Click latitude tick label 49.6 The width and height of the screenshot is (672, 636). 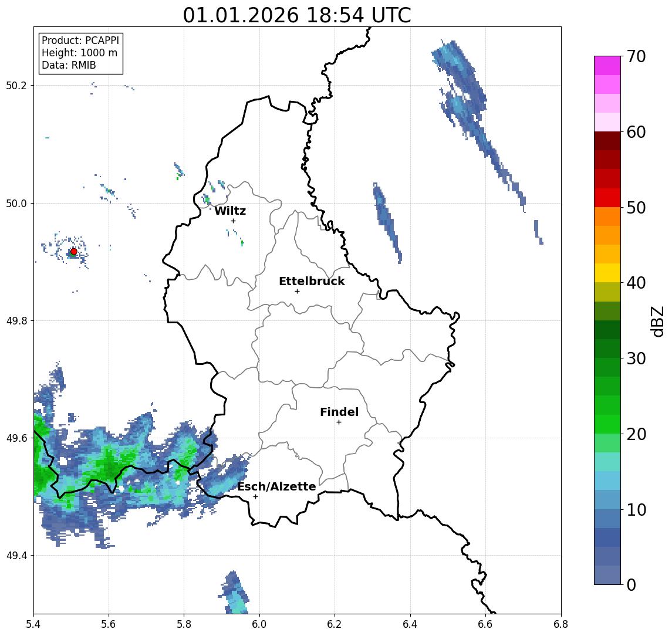(16, 438)
